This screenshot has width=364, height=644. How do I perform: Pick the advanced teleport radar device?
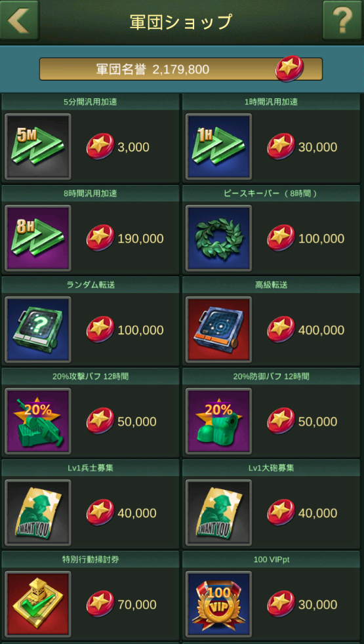218,331
